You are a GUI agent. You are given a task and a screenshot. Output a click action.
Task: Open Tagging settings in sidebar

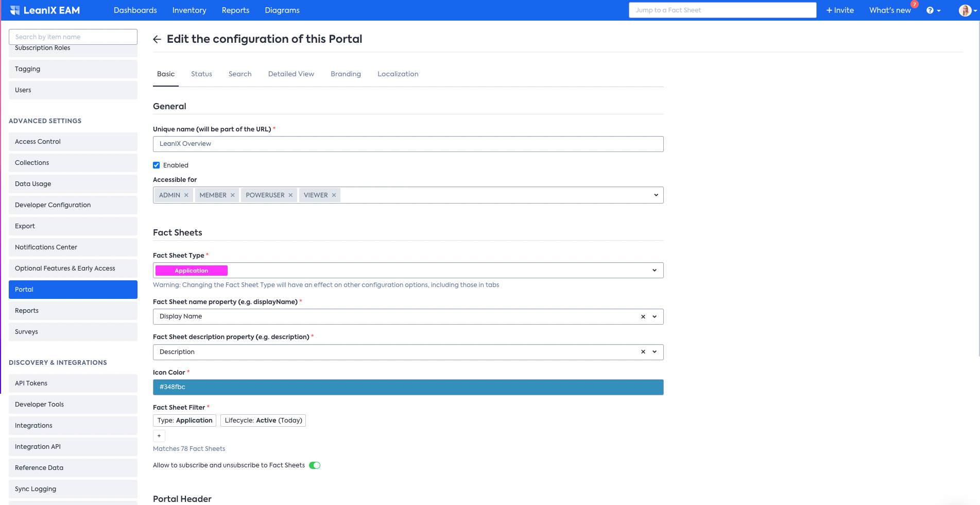(73, 69)
